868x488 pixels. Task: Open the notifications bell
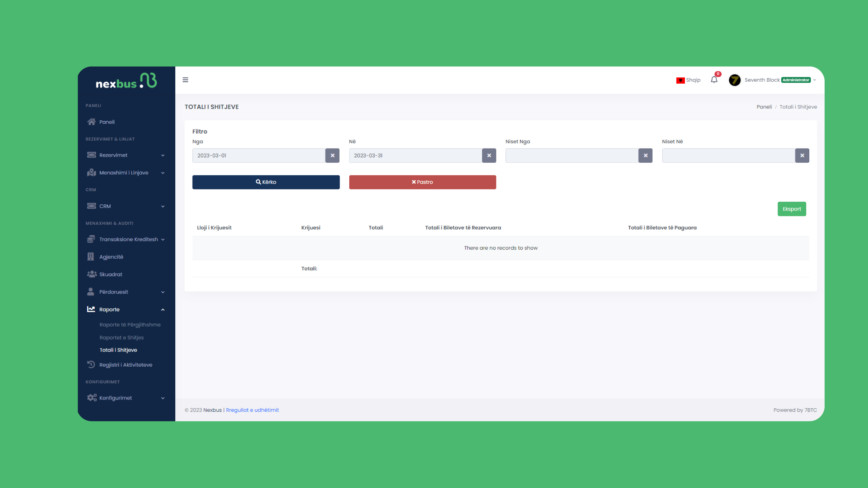pyautogui.click(x=714, y=80)
